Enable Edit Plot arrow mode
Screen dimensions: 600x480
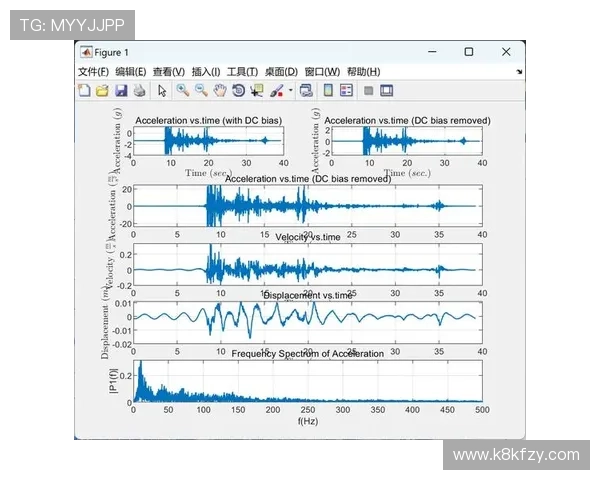[x=162, y=90]
